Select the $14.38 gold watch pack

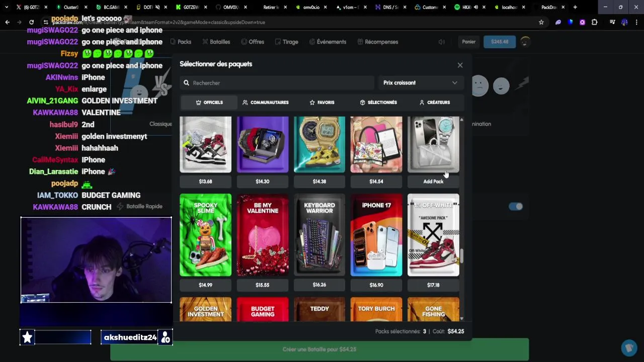tap(319, 145)
